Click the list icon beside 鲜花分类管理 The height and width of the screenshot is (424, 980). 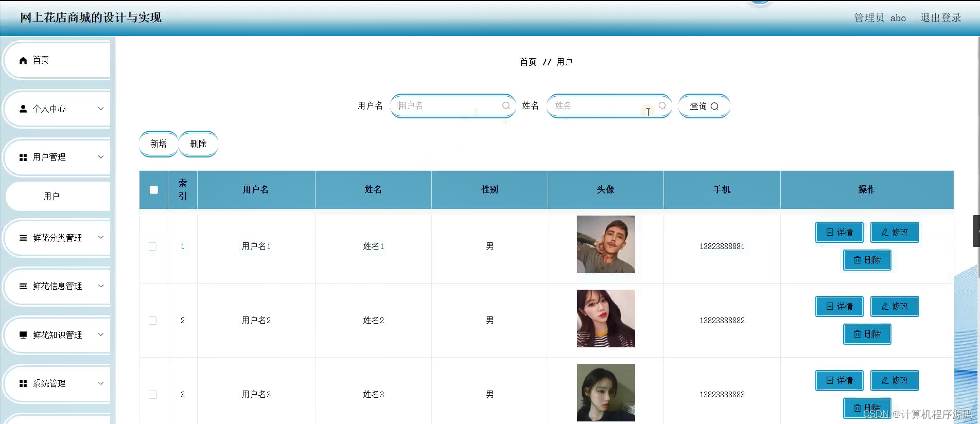pyautogui.click(x=23, y=238)
